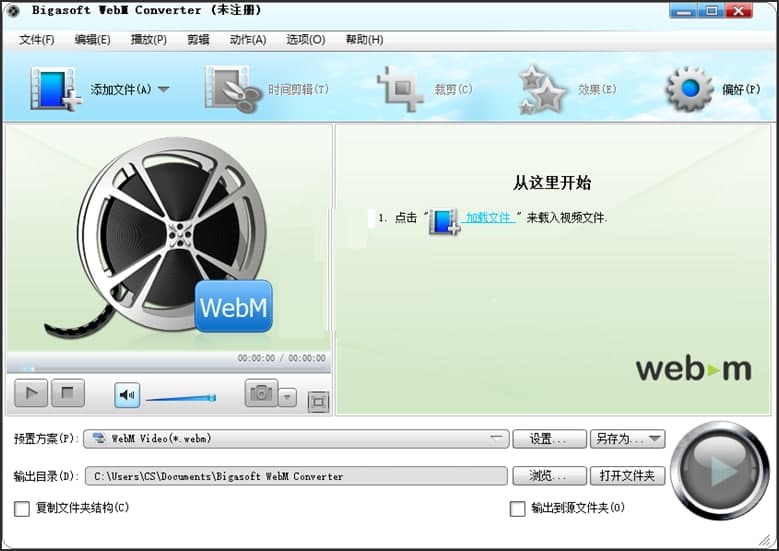779x551 pixels.
Task: Click the 加载文件 link
Action: (488, 218)
